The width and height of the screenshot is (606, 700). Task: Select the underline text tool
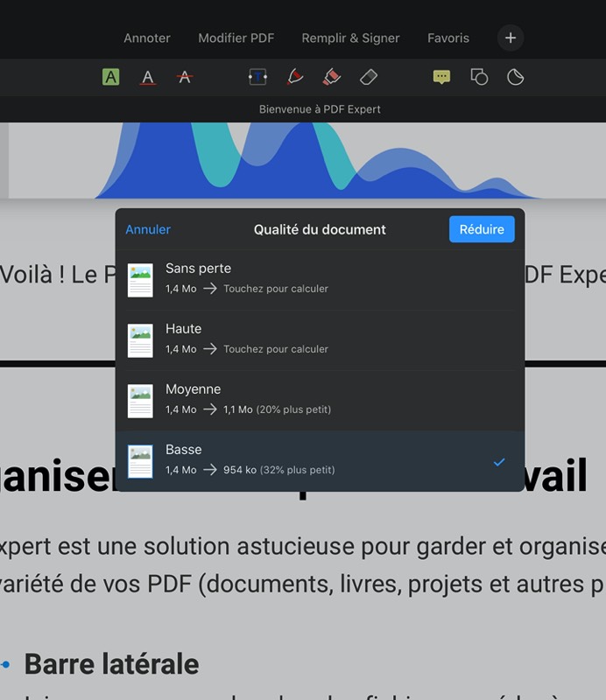click(147, 77)
